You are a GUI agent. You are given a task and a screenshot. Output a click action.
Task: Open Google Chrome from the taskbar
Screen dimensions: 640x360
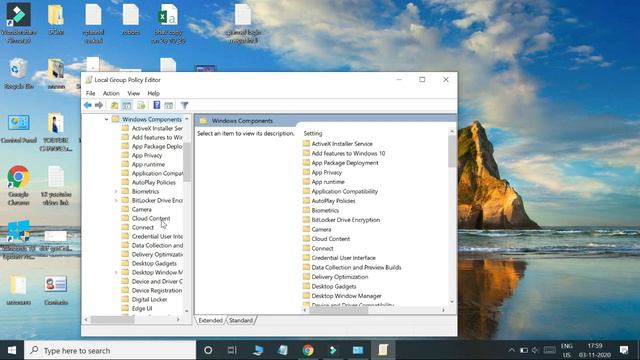click(x=308, y=350)
